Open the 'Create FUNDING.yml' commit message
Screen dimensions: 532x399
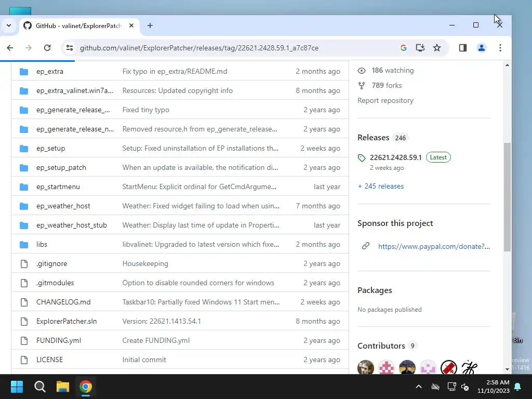click(156, 340)
